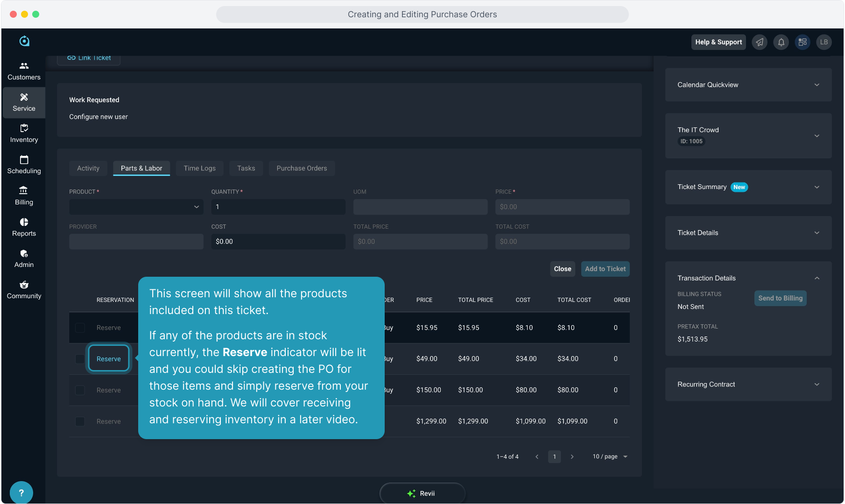Go to the Inventory module
845x504 pixels.
point(24,133)
